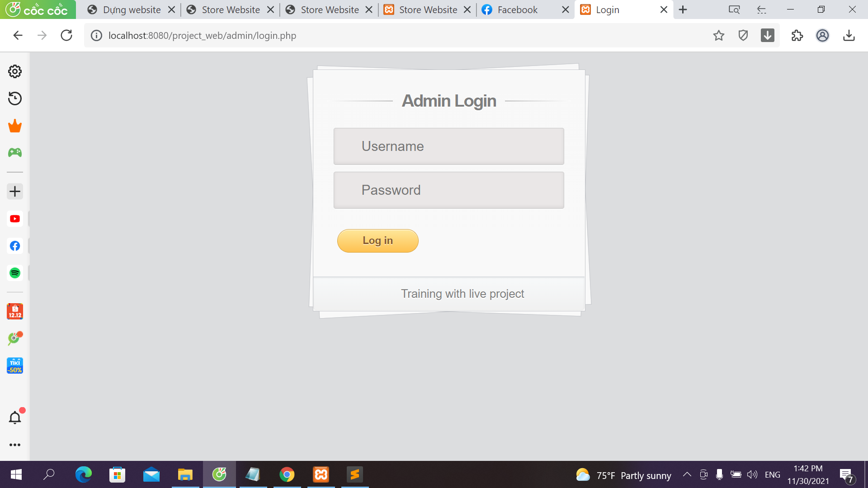Switch to the Facebook tab
This screenshot has height=488, width=868.
click(517, 9)
